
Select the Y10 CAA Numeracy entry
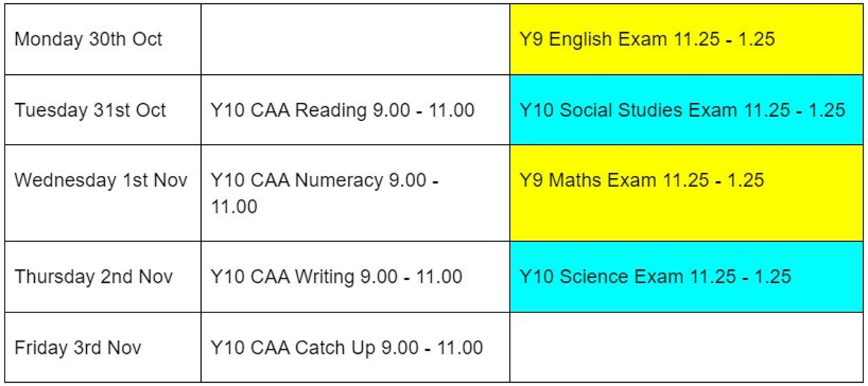tap(325, 180)
